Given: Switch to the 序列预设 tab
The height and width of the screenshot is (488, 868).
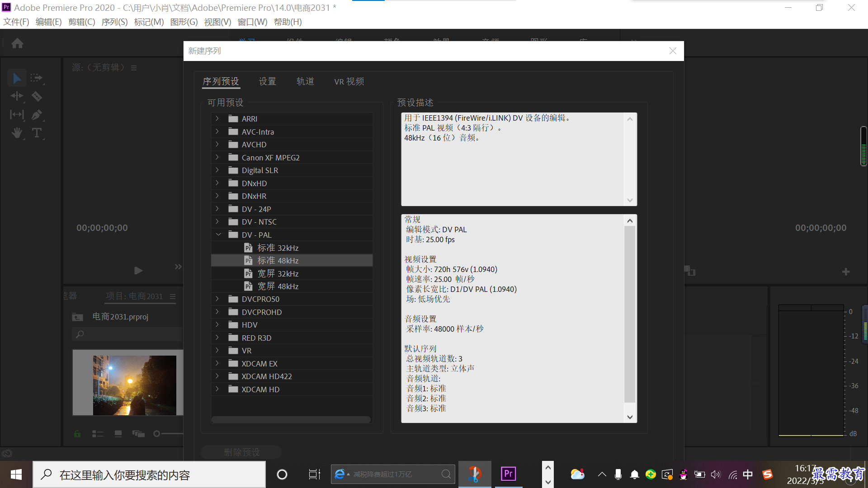Looking at the screenshot, I should click(221, 81).
